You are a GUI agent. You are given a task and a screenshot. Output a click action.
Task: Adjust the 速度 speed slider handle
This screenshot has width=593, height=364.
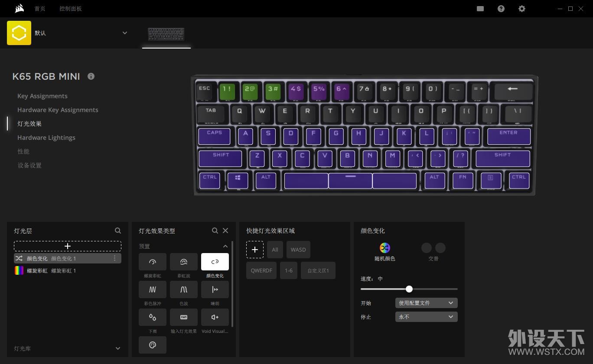409,289
